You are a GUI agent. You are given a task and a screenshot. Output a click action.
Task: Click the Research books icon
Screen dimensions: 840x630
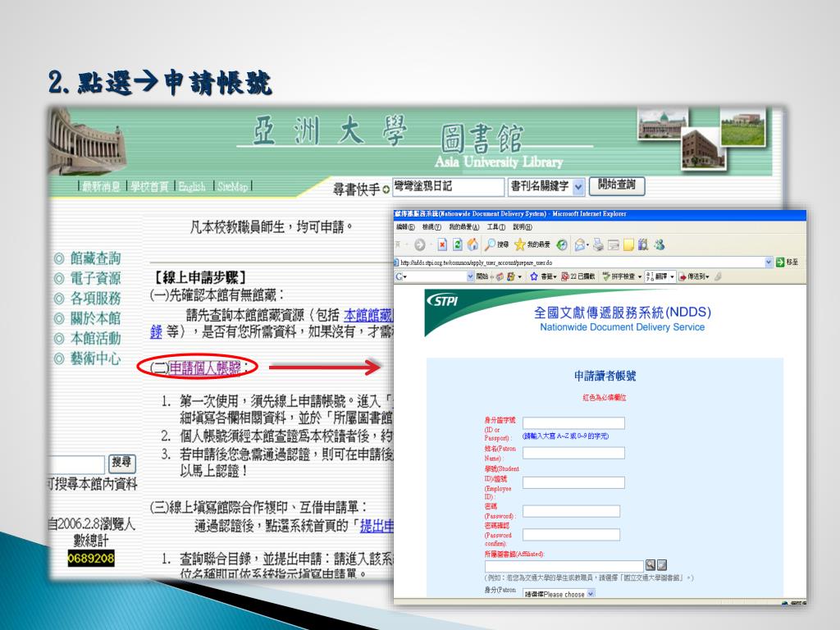click(643, 244)
